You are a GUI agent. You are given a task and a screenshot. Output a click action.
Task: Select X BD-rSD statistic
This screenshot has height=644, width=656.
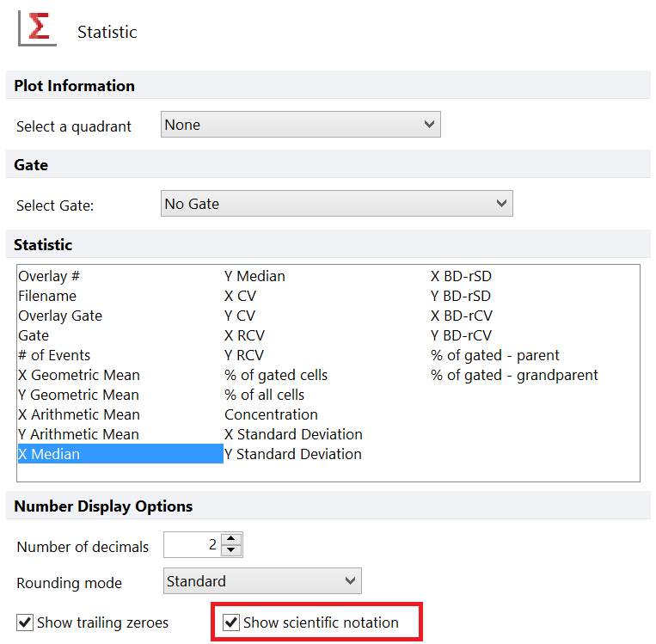461,276
